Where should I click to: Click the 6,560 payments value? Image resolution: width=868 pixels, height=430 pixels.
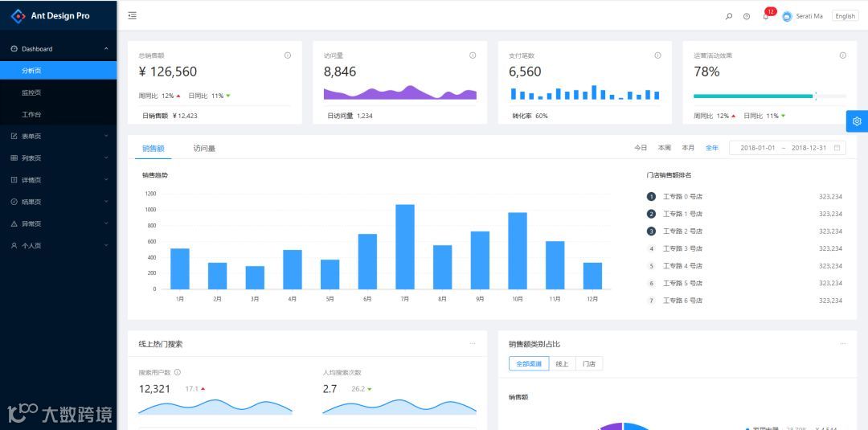click(x=525, y=72)
